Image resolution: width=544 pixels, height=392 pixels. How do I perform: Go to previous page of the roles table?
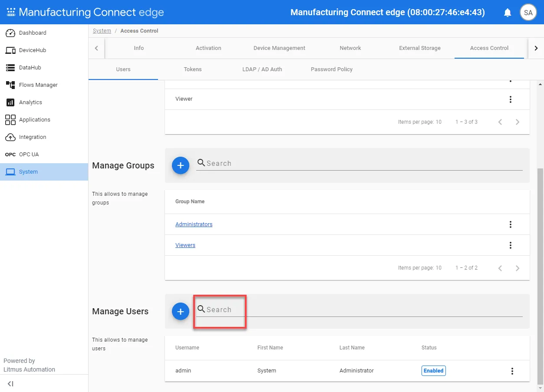click(500, 122)
